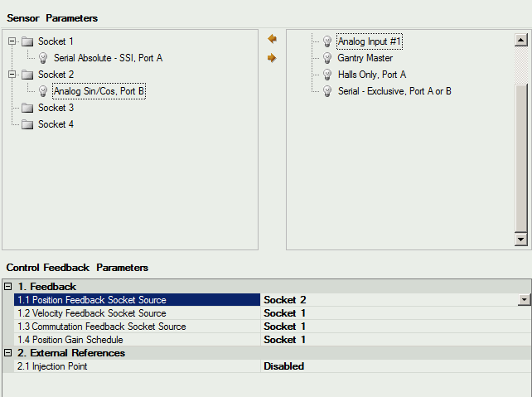Open Position Feedback Socket Source dropdown arrow

click(525, 300)
